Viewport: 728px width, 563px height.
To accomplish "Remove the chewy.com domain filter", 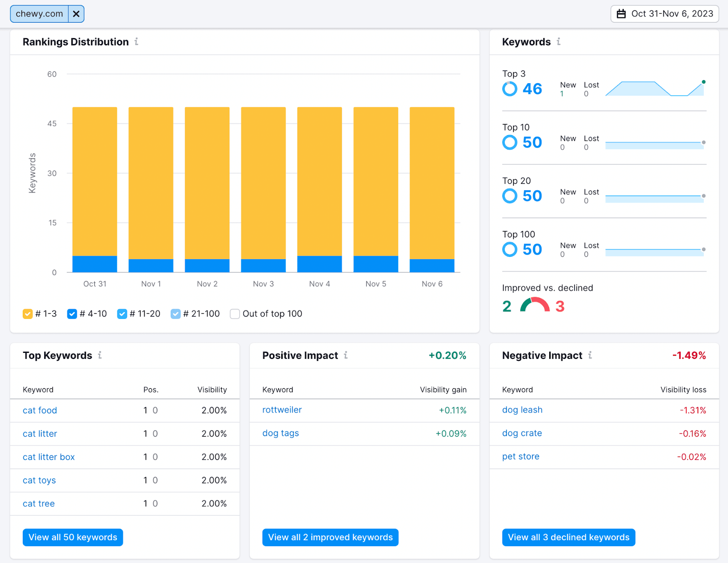I will coord(76,14).
